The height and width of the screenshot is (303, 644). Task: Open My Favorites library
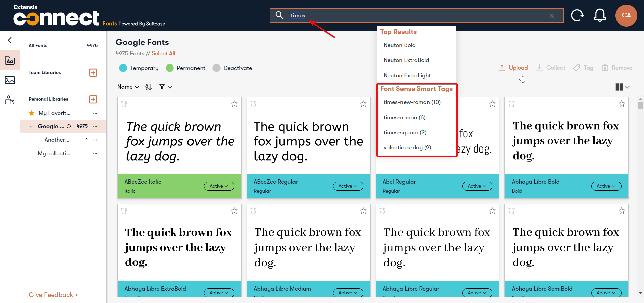pos(54,113)
